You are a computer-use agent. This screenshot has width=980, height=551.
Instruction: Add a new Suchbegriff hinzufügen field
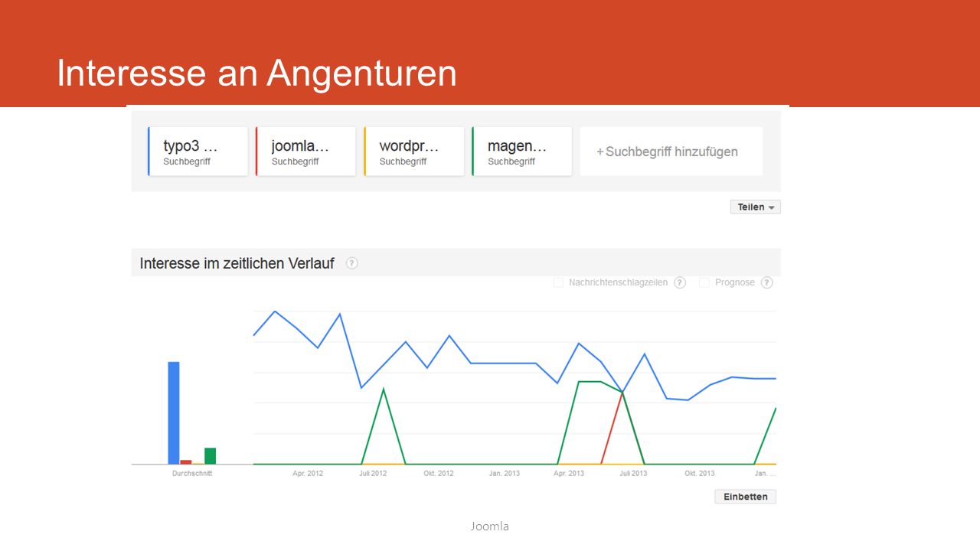click(671, 152)
